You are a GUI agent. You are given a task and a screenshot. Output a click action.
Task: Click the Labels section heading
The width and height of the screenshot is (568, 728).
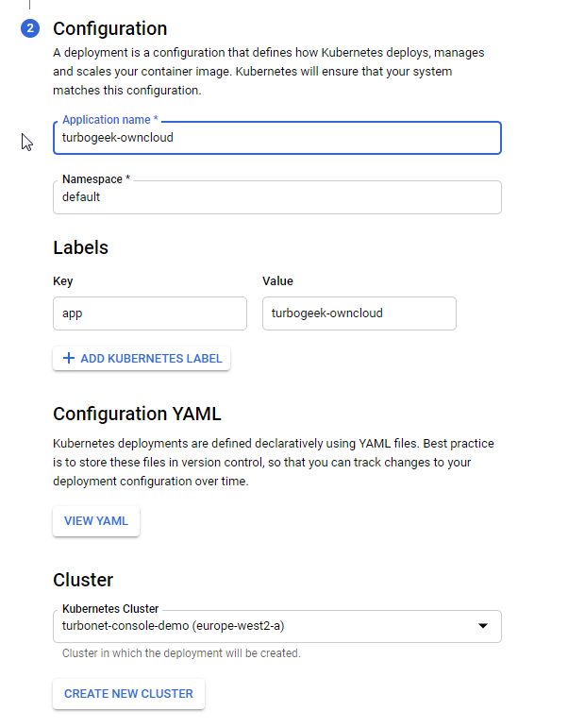click(x=81, y=247)
